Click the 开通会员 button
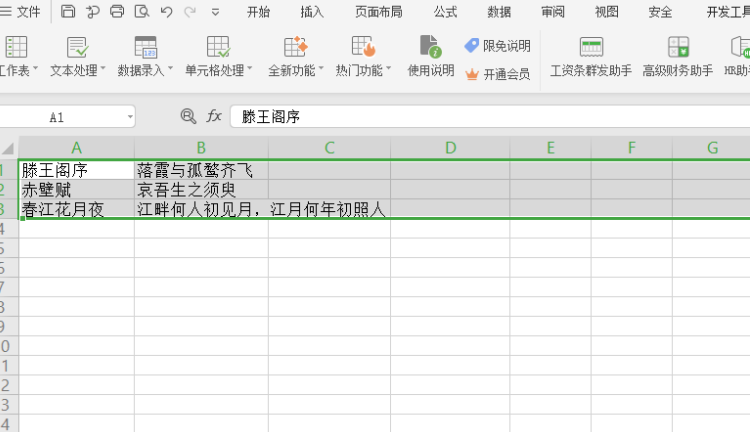750x432 pixels. point(497,74)
